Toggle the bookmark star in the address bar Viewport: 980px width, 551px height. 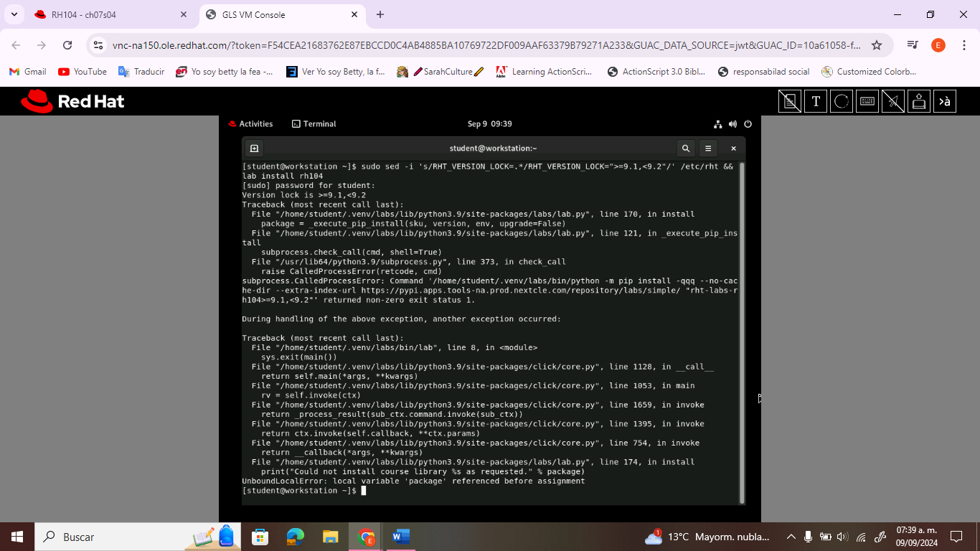click(876, 44)
